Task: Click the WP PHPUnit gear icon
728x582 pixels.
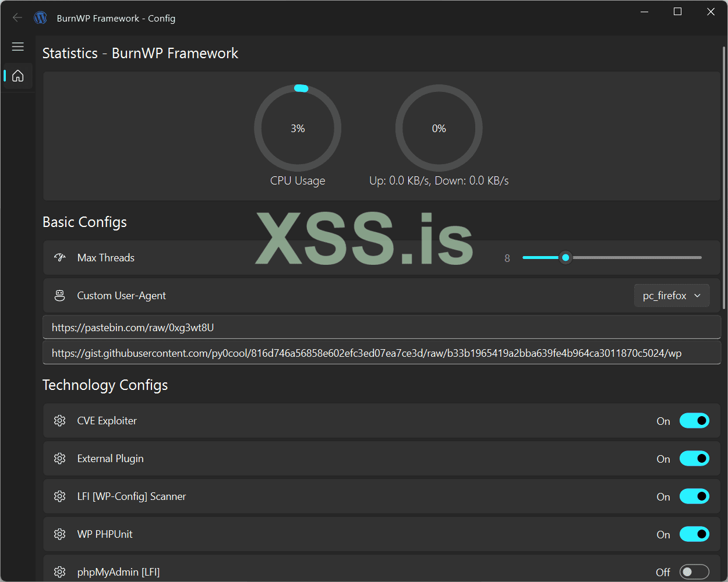Action: (x=59, y=534)
